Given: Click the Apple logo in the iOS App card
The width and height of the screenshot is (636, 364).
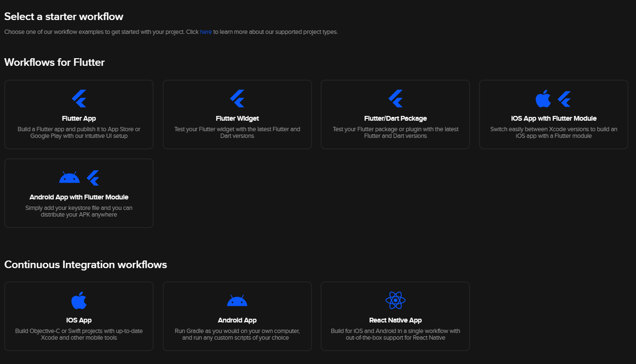Looking at the screenshot, I should [x=79, y=301].
